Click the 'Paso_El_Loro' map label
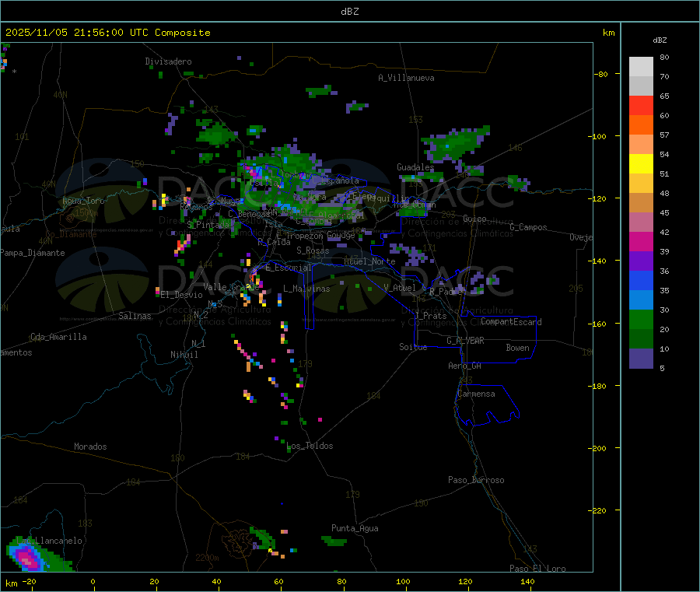The width and height of the screenshot is (700, 592). coord(538,569)
